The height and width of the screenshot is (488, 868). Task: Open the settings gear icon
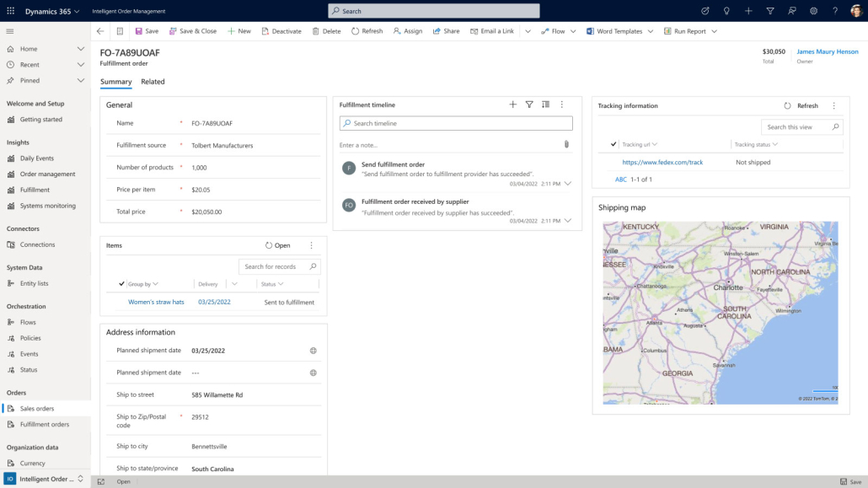pyautogui.click(x=813, y=11)
